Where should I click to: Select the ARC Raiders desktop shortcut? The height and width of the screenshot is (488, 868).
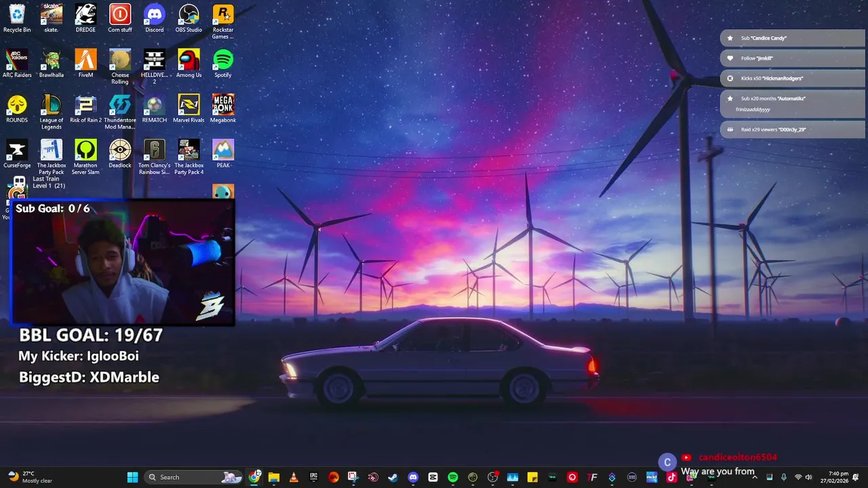[x=17, y=64]
